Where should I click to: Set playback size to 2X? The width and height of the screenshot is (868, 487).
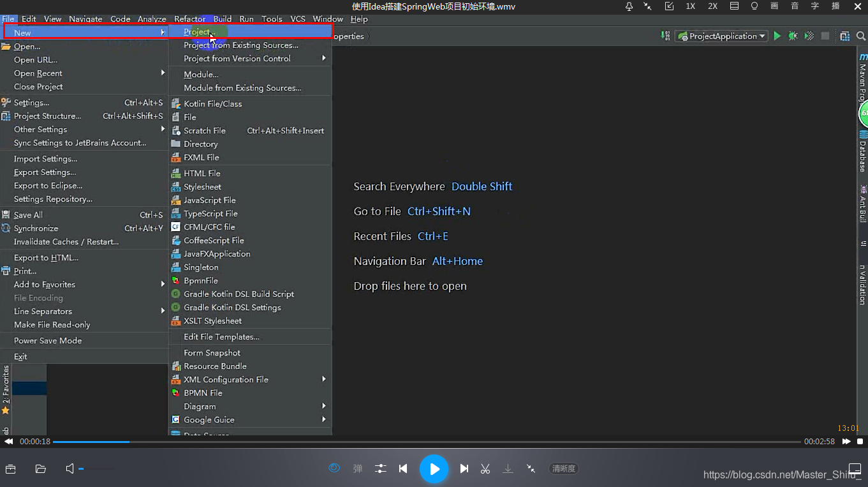click(x=712, y=6)
